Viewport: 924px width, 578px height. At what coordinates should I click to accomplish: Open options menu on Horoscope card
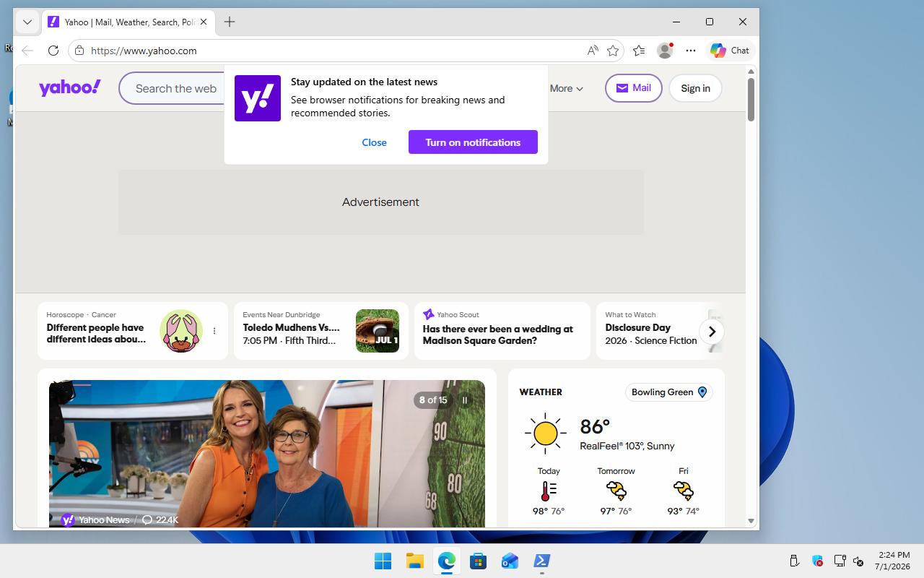coord(214,331)
